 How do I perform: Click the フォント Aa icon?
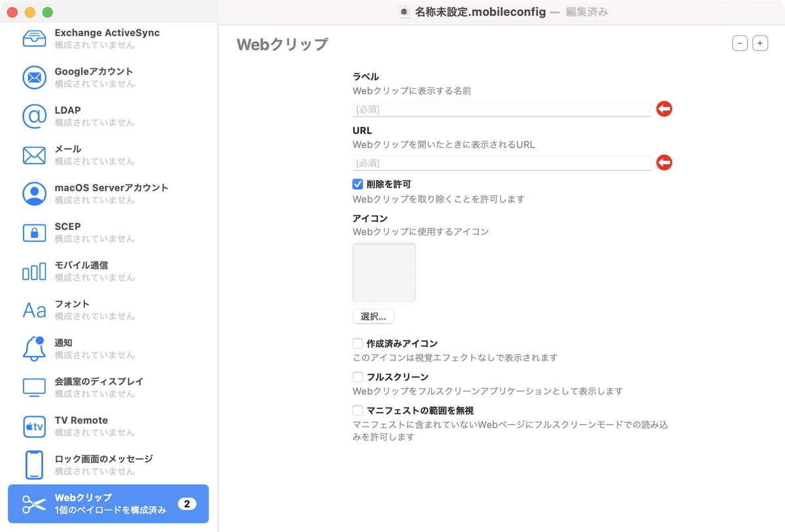[34, 310]
